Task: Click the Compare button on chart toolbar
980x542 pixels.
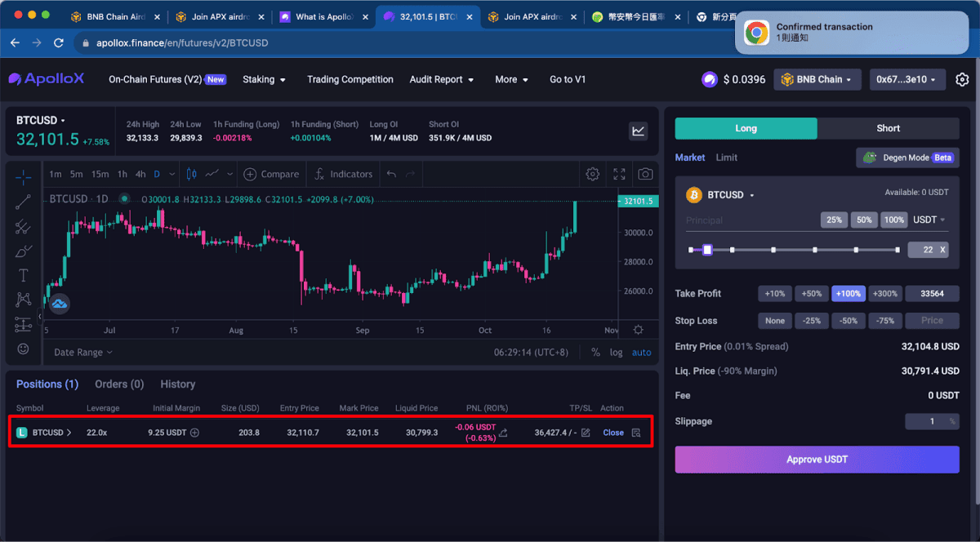Action: point(271,174)
